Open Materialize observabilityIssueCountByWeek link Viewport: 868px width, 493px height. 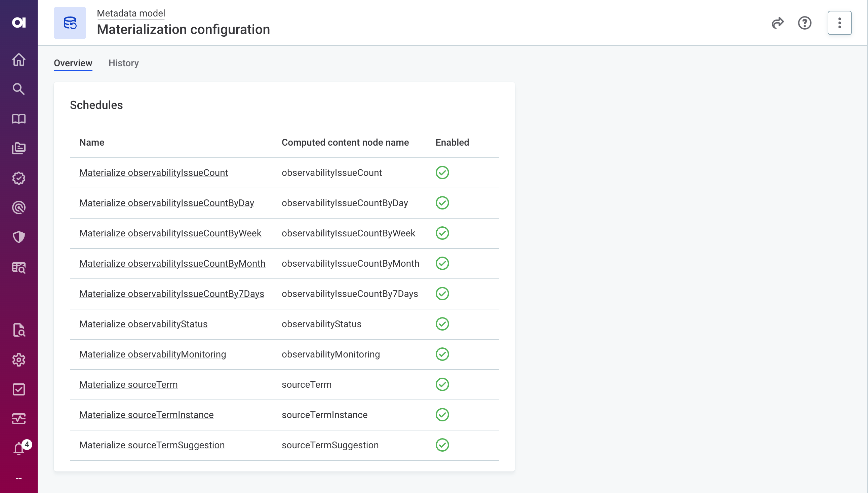click(170, 233)
